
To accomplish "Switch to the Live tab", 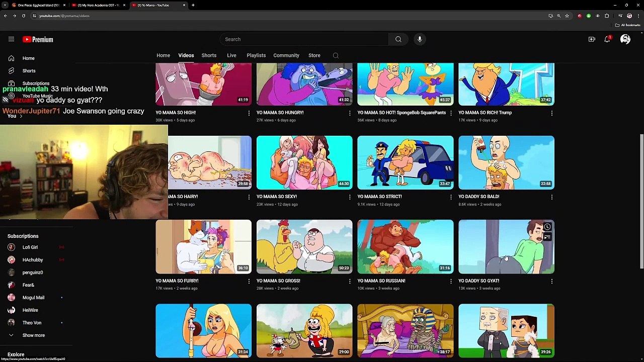I will pos(231,55).
